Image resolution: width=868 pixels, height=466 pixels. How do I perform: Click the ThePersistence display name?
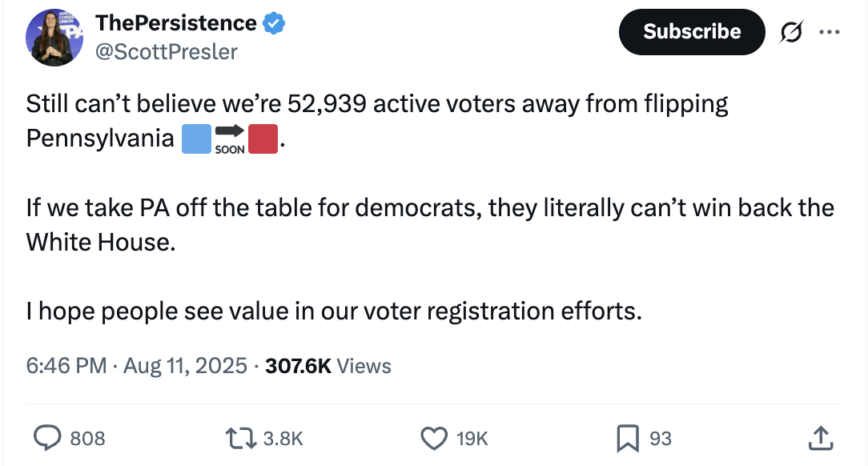pyautogui.click(x=176, y=23)
